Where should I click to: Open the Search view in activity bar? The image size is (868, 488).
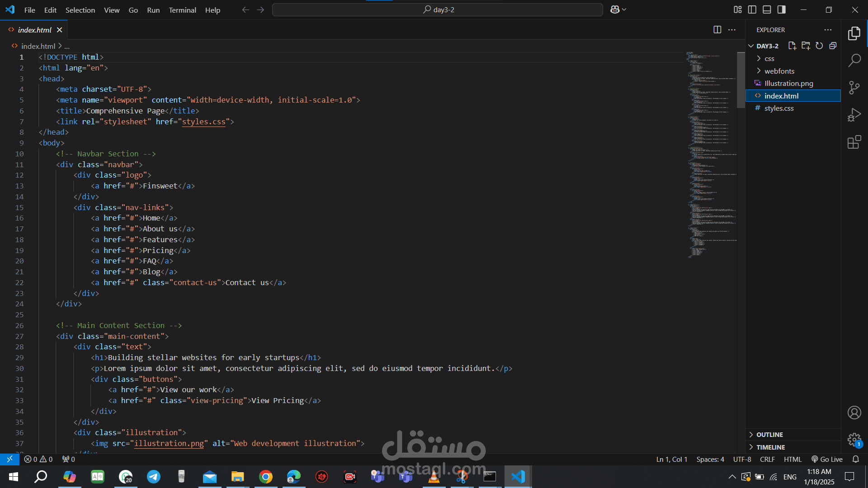coord(854,60)
